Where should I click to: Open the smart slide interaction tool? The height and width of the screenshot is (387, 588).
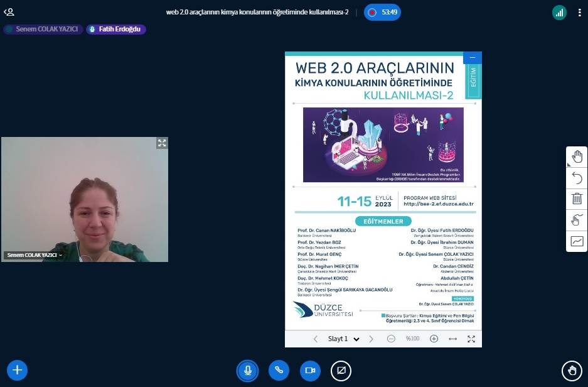click(x=577, y=241)
